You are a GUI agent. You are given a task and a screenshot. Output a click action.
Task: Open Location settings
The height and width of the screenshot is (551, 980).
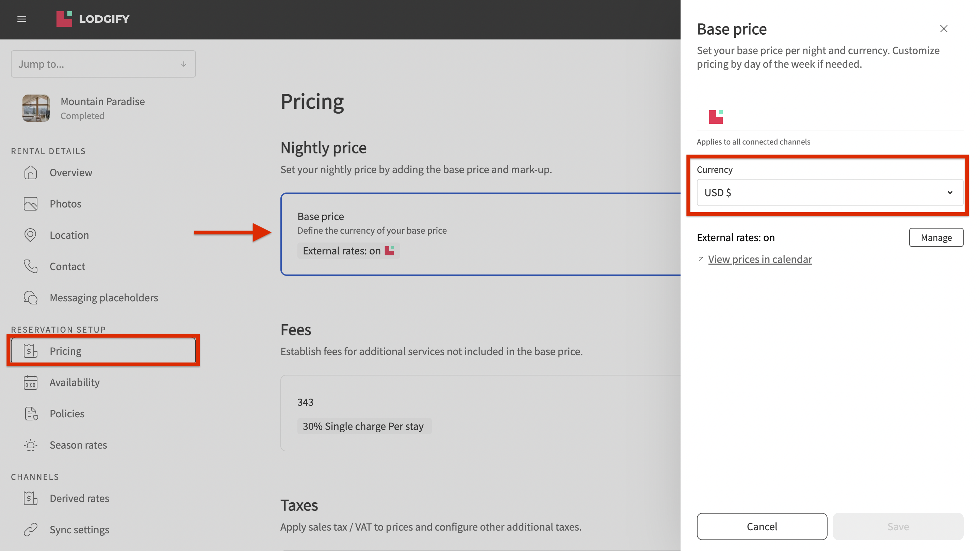[x=103, y=235]
